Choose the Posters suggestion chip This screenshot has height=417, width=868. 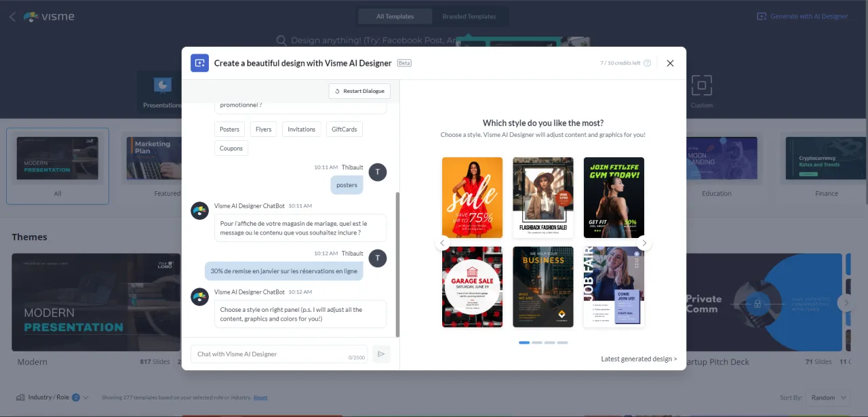tap(229, 129)
